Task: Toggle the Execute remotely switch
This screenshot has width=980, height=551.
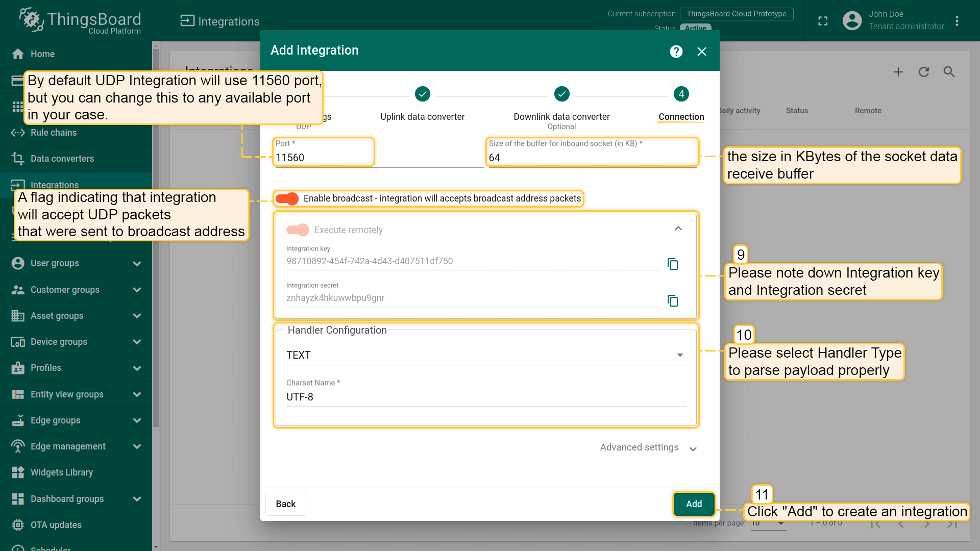Action: (x=298, y=230)
